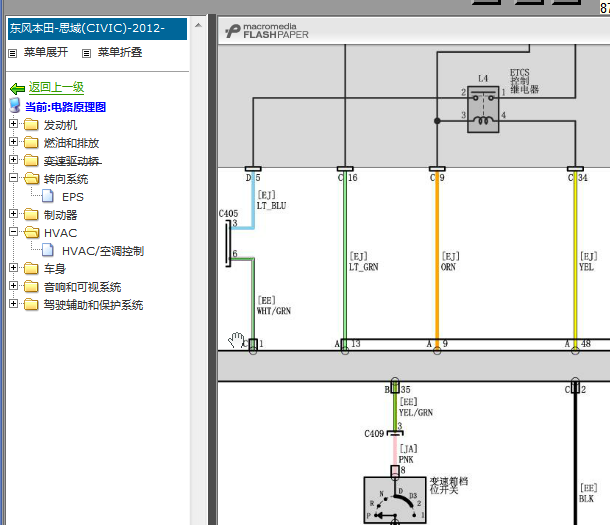Viewport: 610px width, 525px height.
Task: Click the 驾驶辅助和保护系统 folder icon
Action: pyautogui.click(x=31, y=304)
